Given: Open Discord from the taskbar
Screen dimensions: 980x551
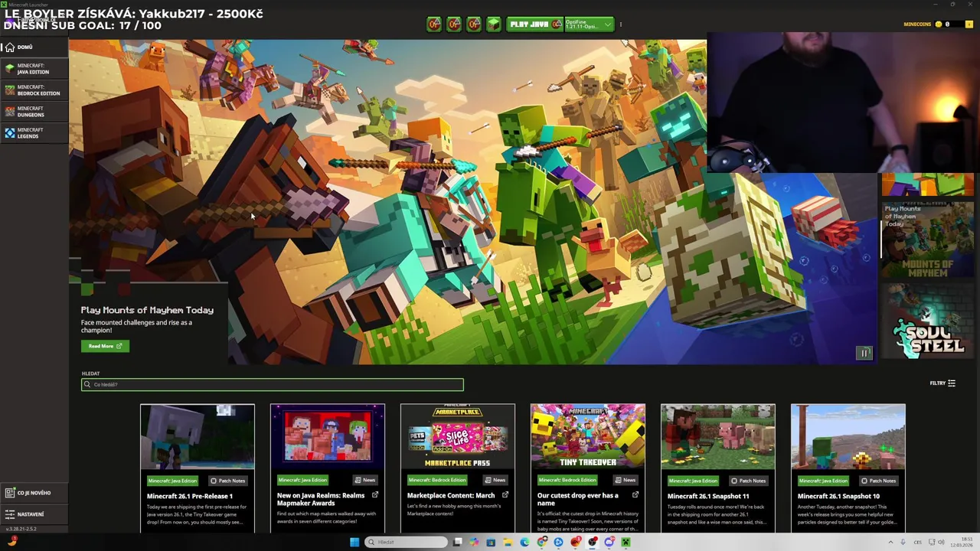Looking at the screenshot, I should [609, 542].
